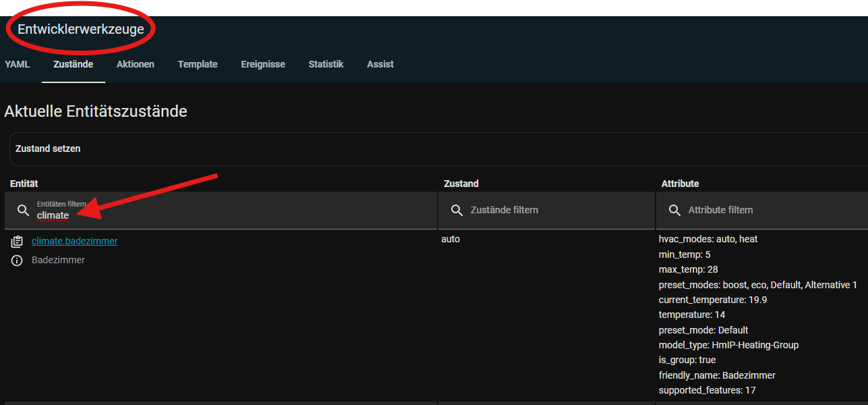Copy the climate.badezimmer entity ID via clipboard icon

click(18, 242)
